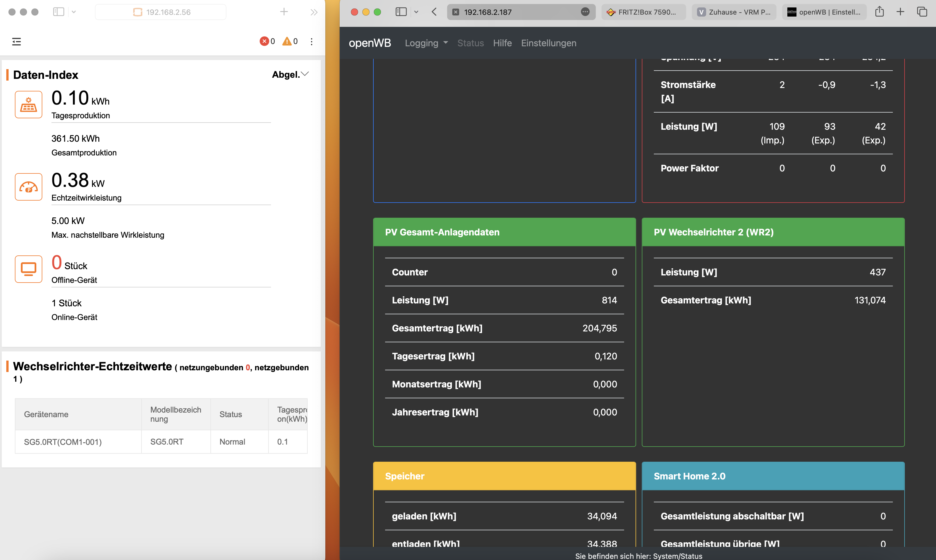Toggle the left navigation menu icon
936x560 pixels.
click(x=17, y=41)
